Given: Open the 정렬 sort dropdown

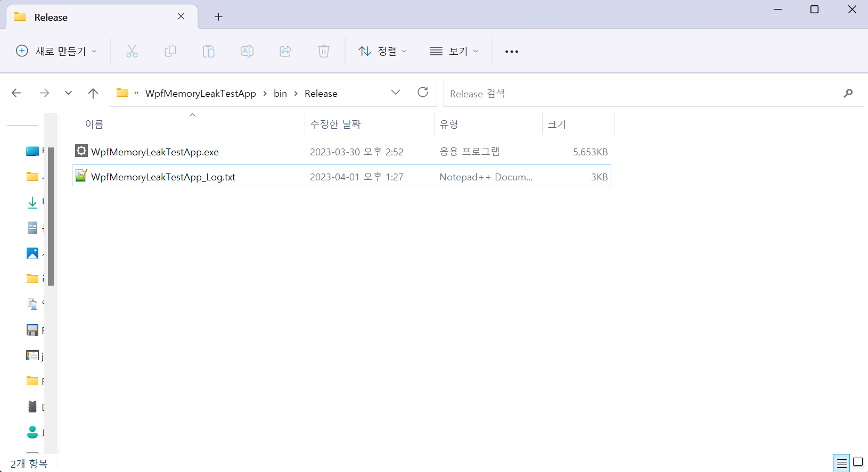Looking at the screenshot, I should (382, 51).
